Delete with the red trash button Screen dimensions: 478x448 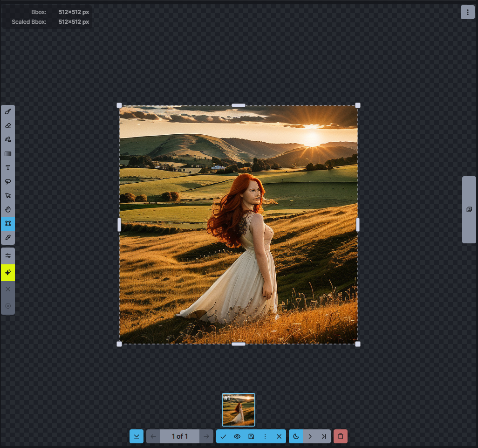click(x=341, y=436)
